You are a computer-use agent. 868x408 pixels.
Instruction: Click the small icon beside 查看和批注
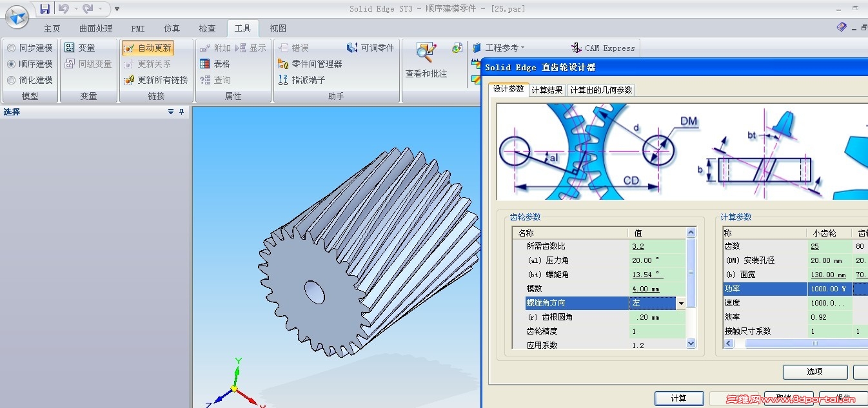coord(457,48)
